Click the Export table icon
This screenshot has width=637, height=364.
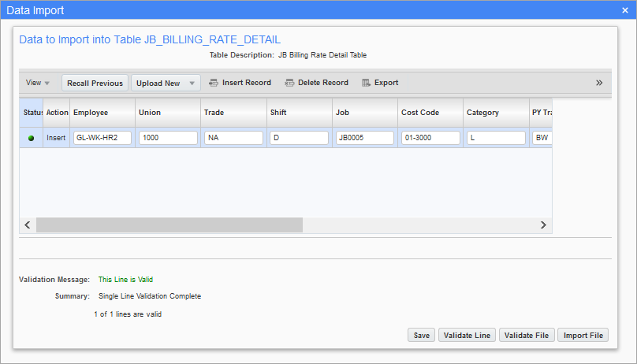[x=366, y=83]
